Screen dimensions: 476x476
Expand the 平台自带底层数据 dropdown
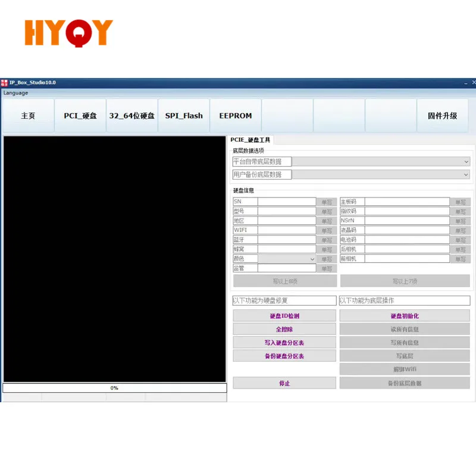click(x=381, y=161)
